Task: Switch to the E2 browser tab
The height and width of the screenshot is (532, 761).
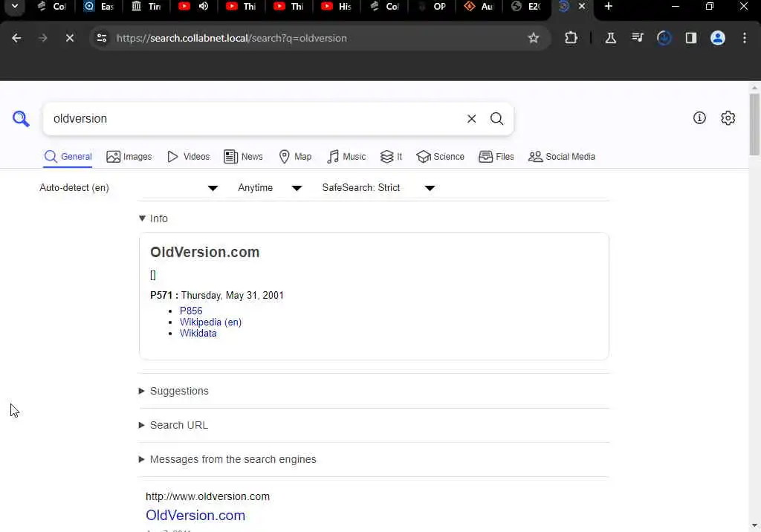Action: tap(527, 6)
